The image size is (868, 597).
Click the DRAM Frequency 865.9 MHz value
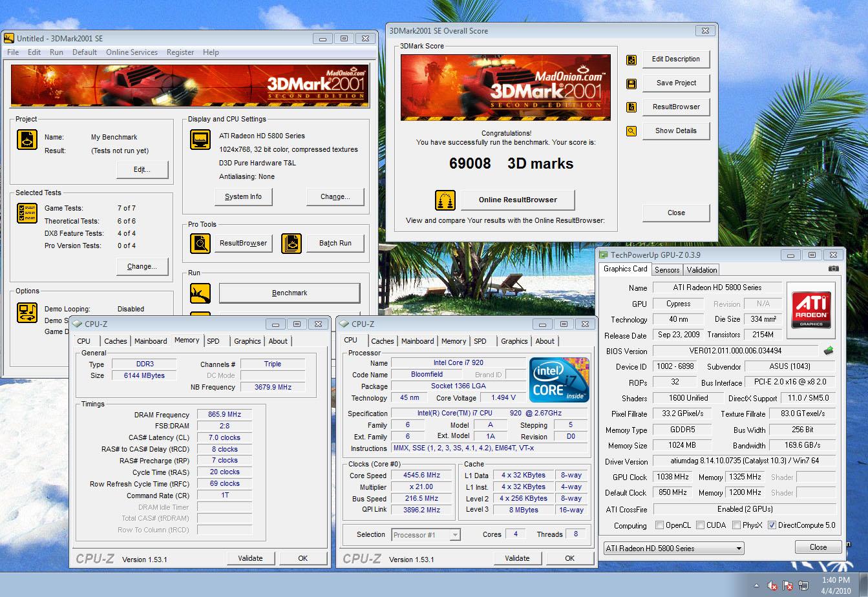226,415
